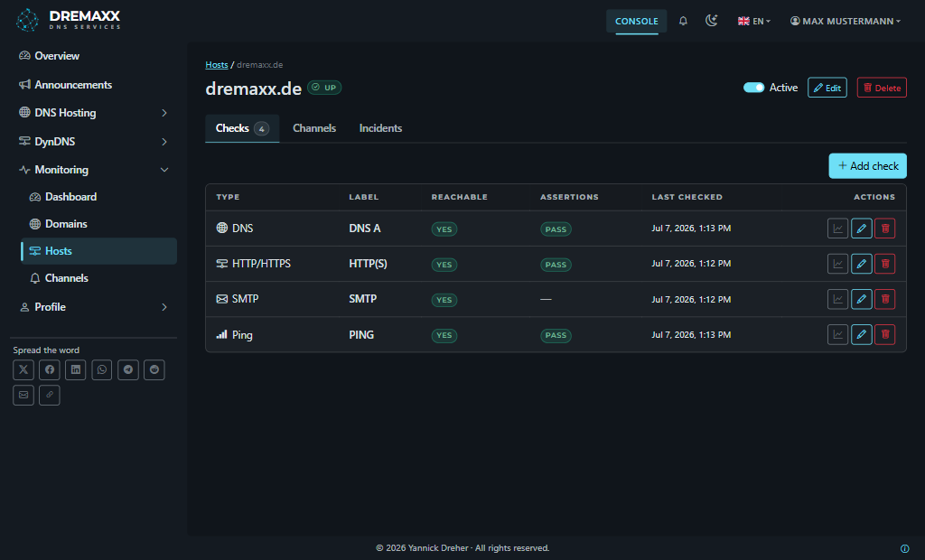Follow the Hosts breadcrumb link

[x=217, y=65]
